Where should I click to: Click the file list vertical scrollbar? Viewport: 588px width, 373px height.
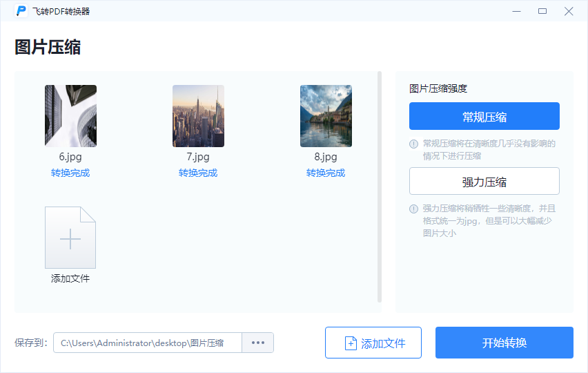[380, 187]
